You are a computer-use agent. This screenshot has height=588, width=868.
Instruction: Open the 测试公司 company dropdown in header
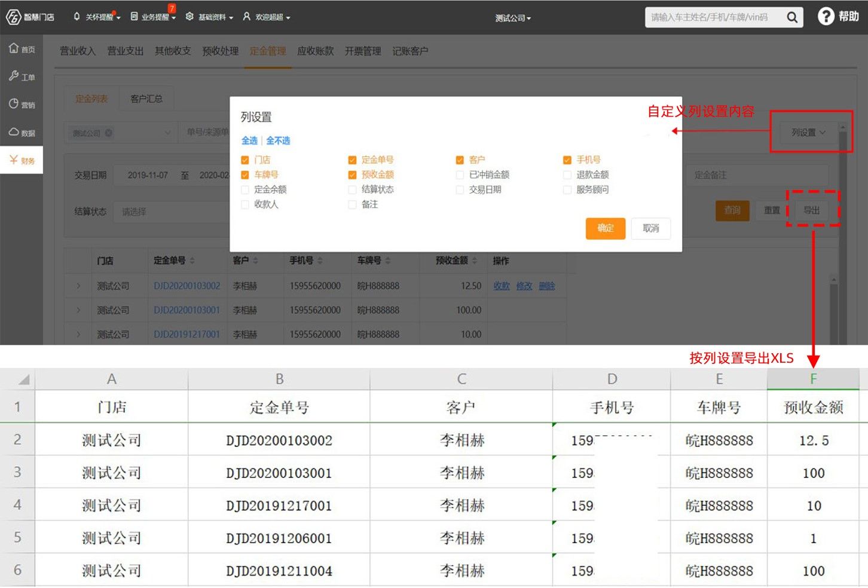(513, 18)
